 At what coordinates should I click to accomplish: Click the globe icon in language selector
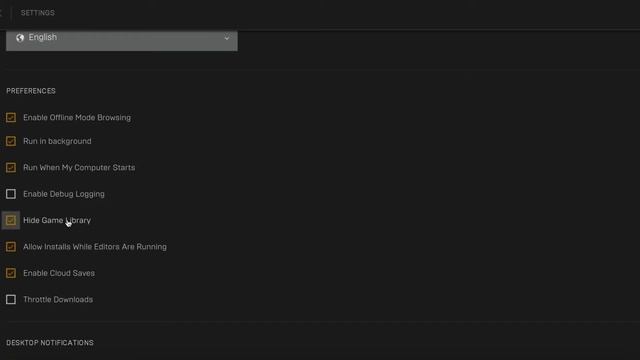pos(20,38)
